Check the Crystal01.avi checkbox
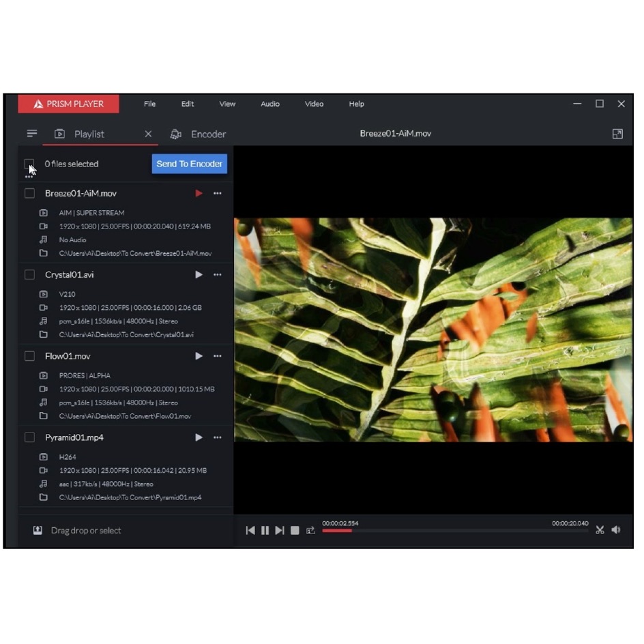644x644 pixels. click(29, 274)
